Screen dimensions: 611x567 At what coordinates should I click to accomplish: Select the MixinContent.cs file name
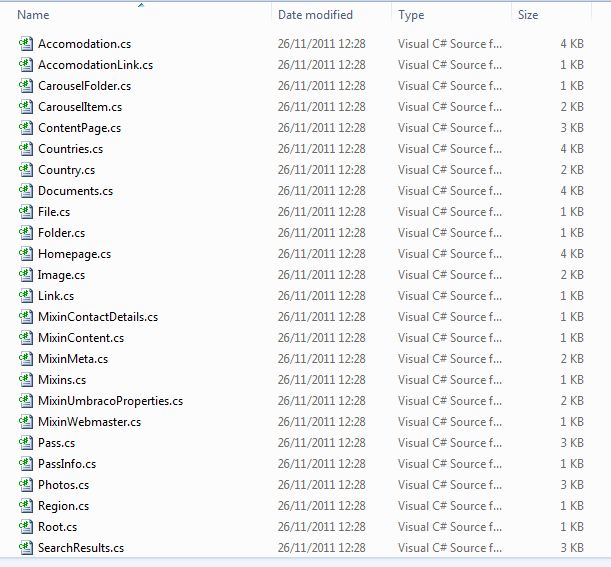[81, 338]
